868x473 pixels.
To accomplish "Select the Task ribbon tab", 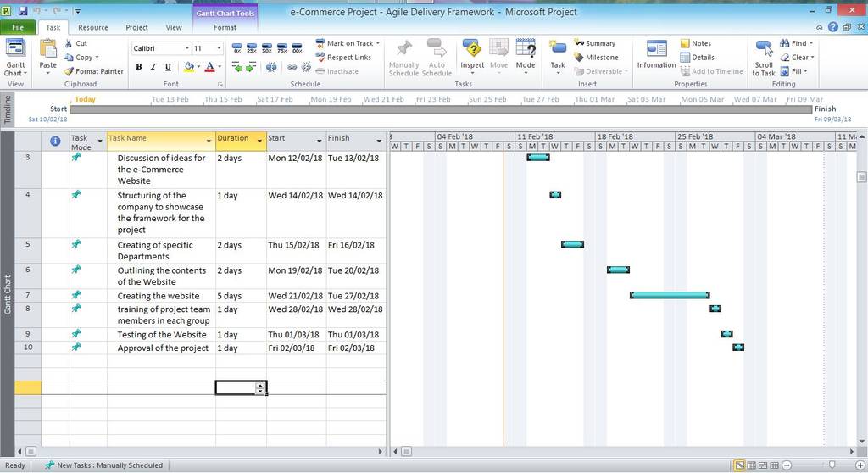I will pos(53,27).
